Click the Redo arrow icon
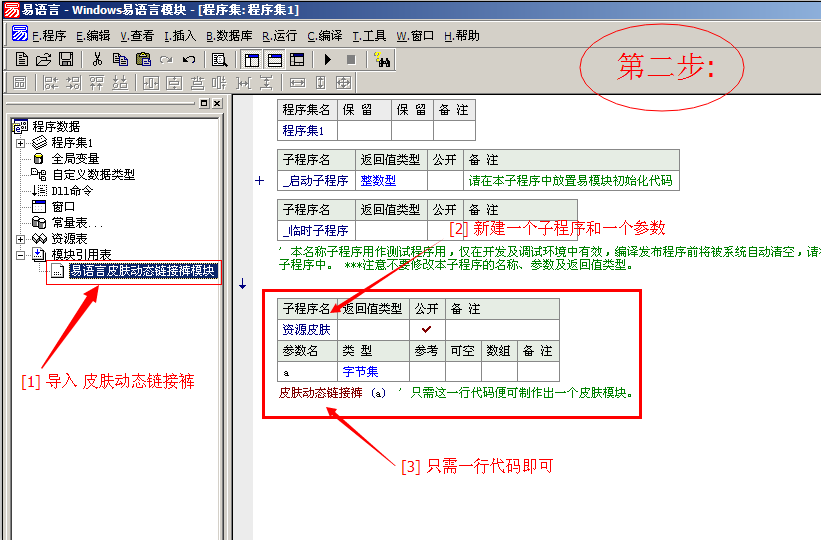The image size is (821, 540). 166,60
